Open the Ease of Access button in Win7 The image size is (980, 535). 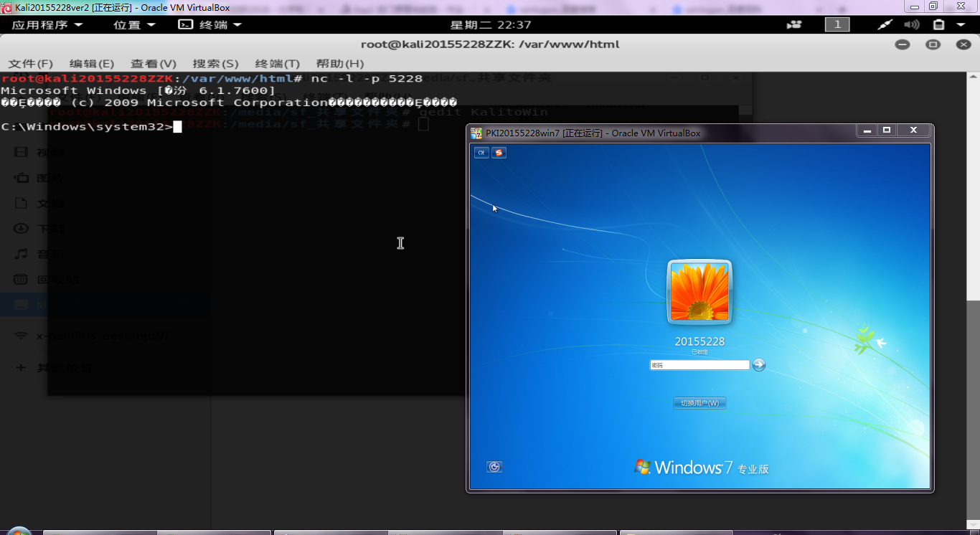pyautogui.click(x=494, y=467)
